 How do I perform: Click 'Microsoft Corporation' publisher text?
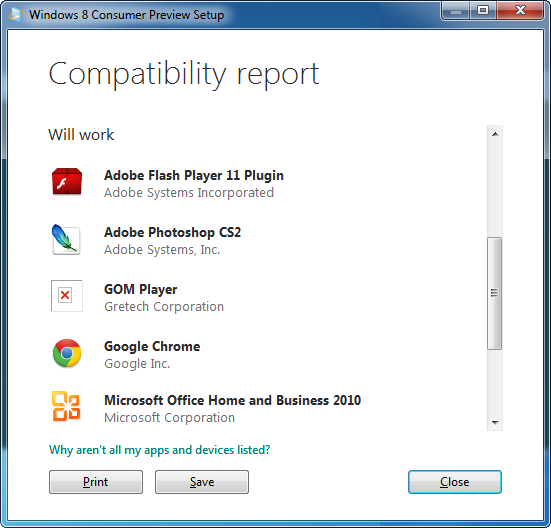point(170,418)
